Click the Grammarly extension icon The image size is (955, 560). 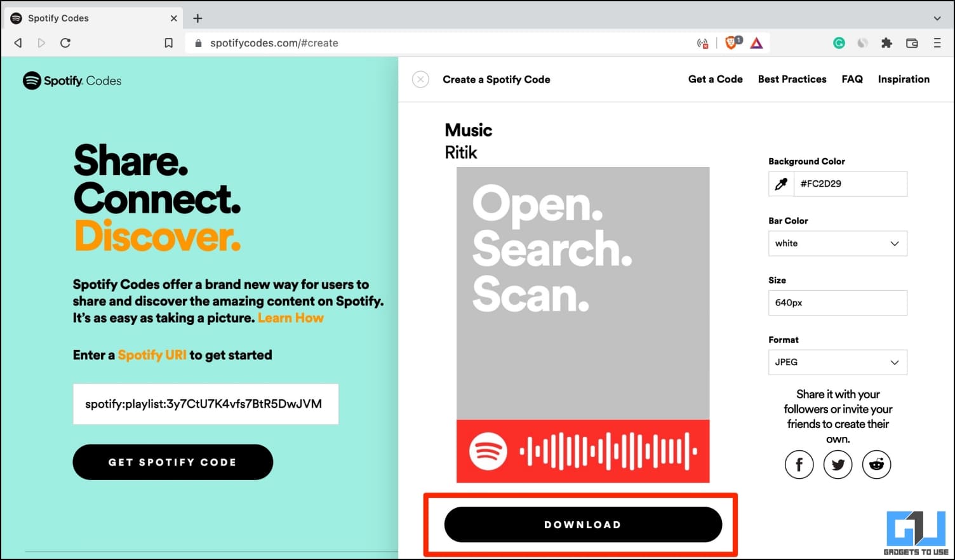839,43
